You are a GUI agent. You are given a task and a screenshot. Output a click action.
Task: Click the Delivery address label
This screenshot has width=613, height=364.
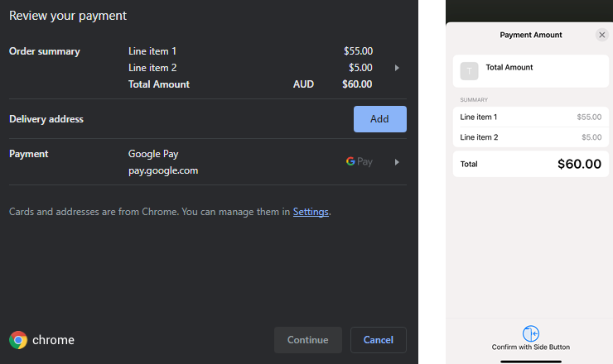[x=46, y=119]
